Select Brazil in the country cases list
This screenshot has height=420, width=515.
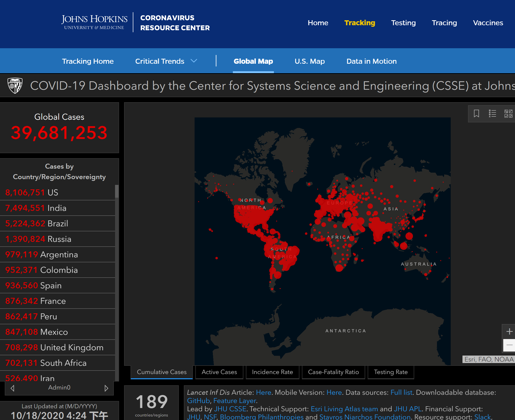pos(58,223)
